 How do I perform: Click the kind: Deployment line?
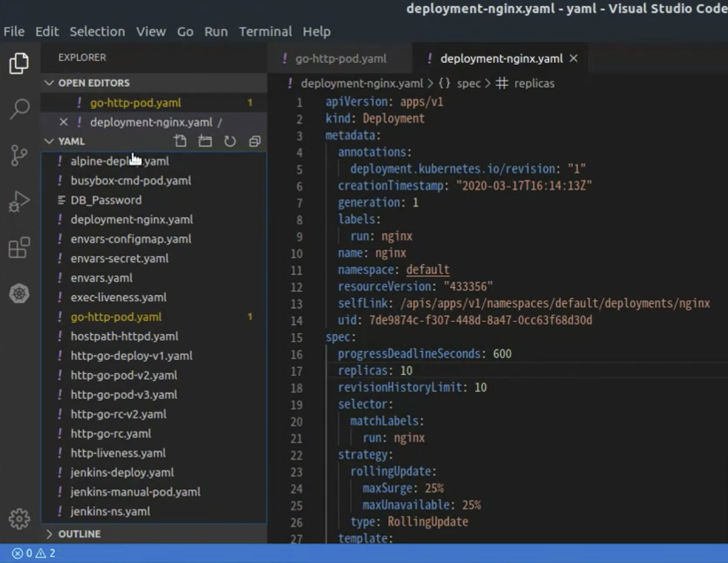coord(375,118)
